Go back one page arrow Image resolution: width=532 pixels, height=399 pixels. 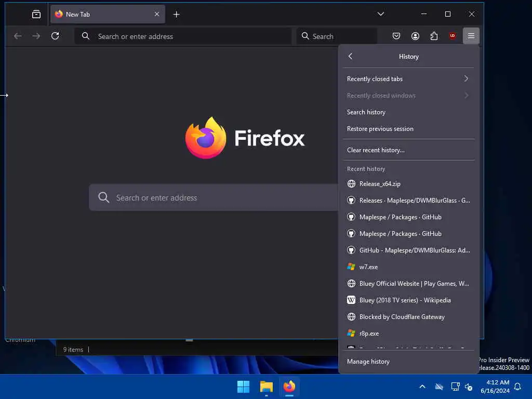coord(18,36)
